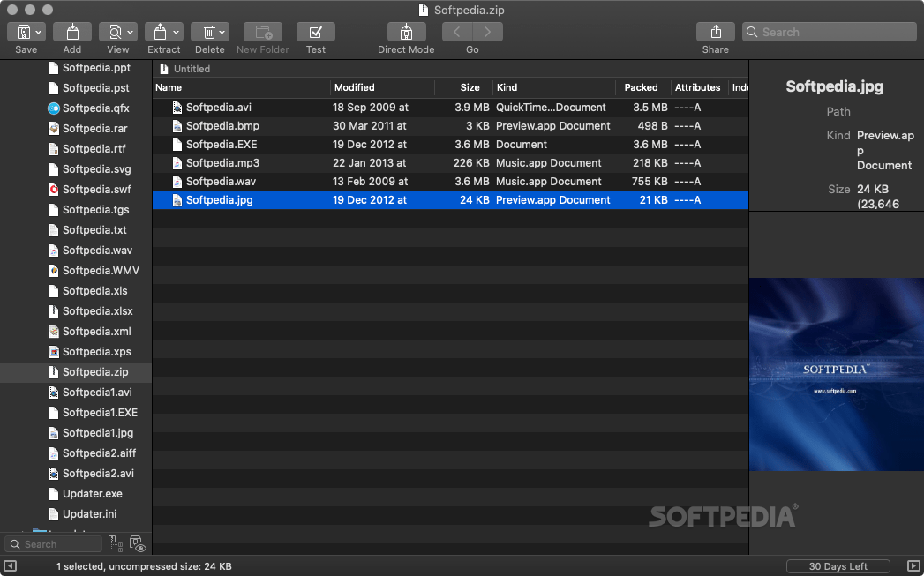Open the Save dropdown arrow
Screen dimensions: 924x576
(x=38, y=33)
